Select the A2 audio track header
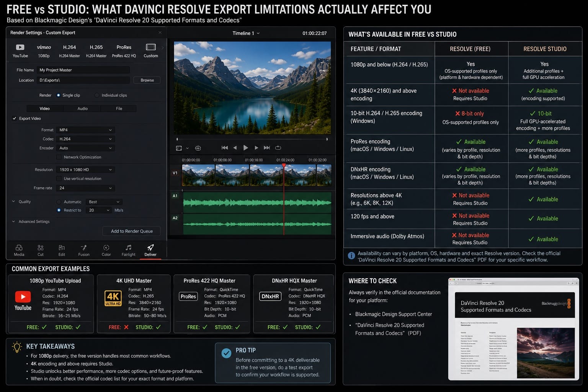This screenshot has height=392, width=588. tap(175, 218)
